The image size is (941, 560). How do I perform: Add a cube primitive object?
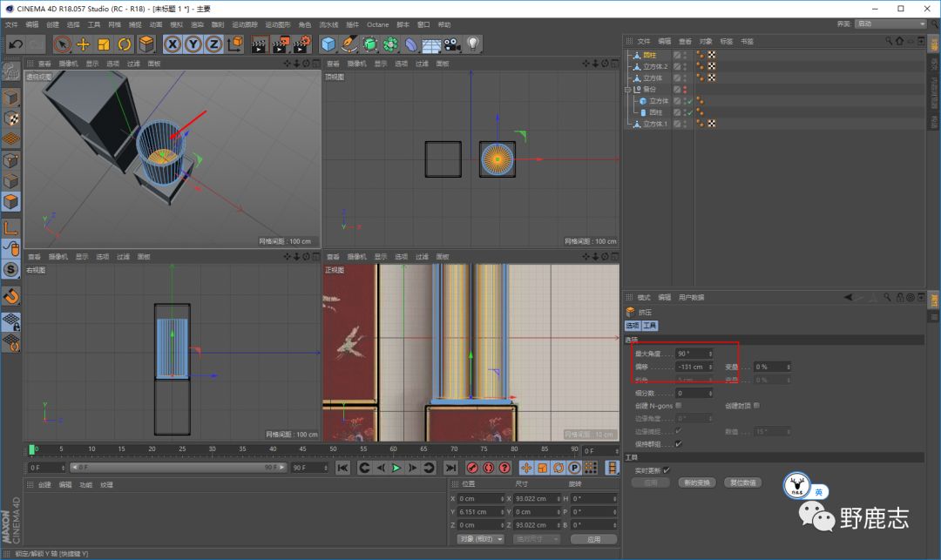point(328,44)
